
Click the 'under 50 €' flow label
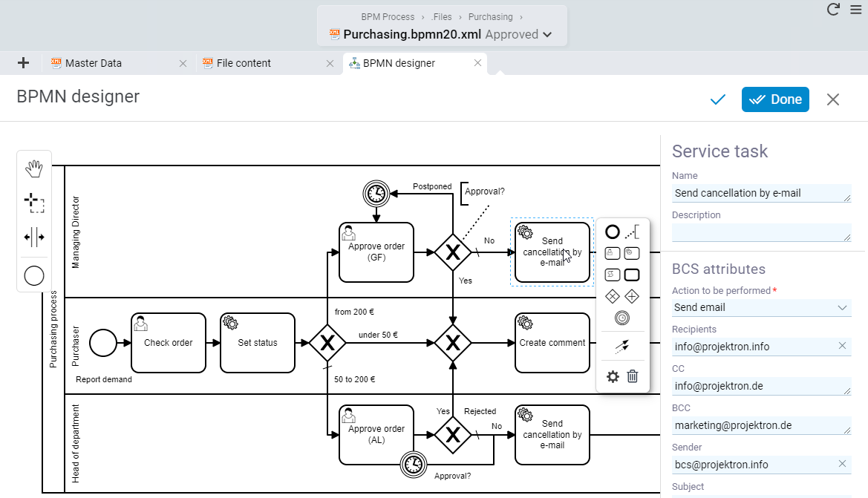(378, 335)
